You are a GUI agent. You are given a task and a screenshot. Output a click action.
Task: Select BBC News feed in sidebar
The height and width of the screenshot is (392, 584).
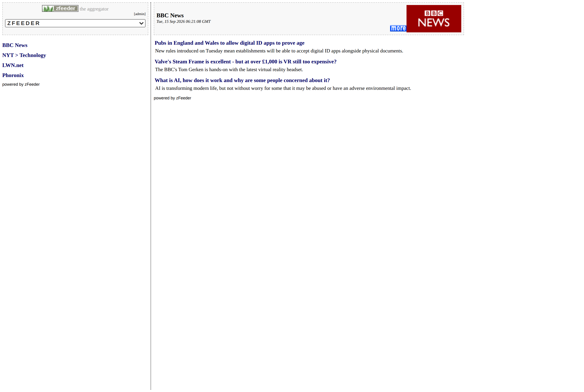pos(15,45)
